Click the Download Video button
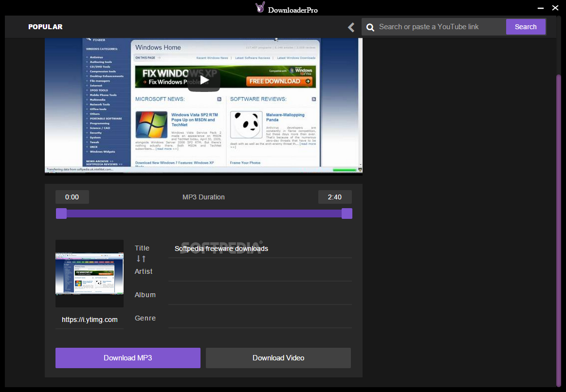This screenshot has width=566, height=392. tap(278, 358)
